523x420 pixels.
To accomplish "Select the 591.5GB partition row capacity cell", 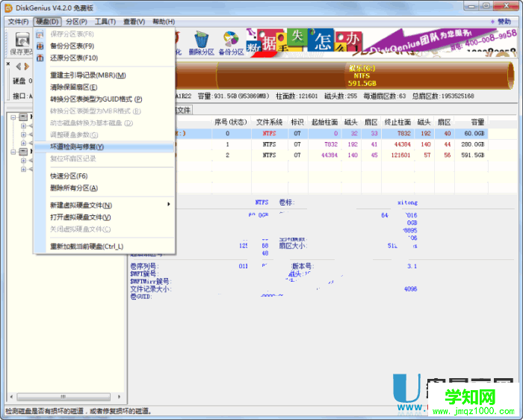I will [473, 155].
